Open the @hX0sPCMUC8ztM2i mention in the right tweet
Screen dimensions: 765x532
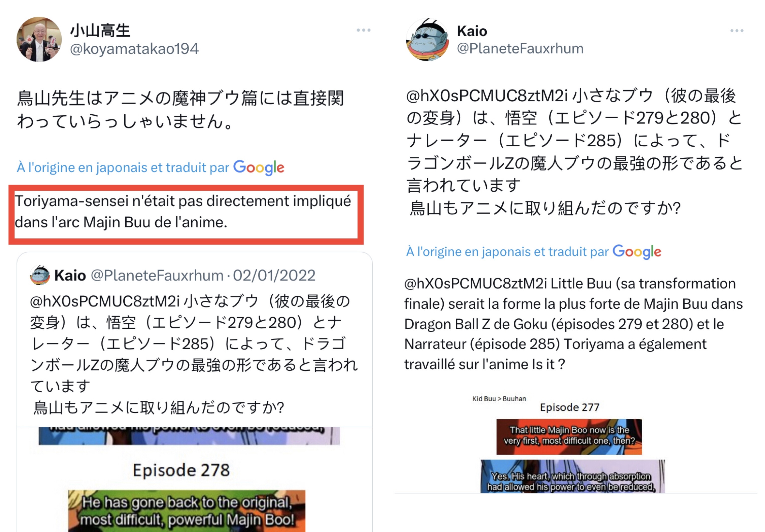click(x=487, y=96)
